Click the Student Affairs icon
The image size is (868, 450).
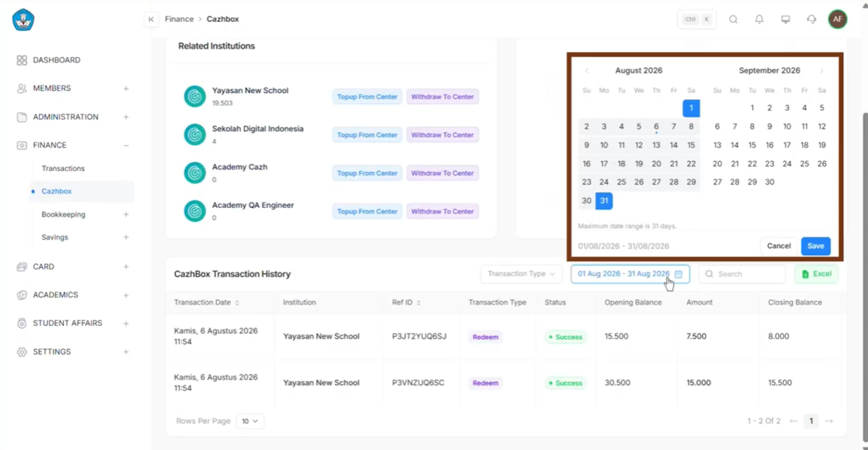[21, 323]
